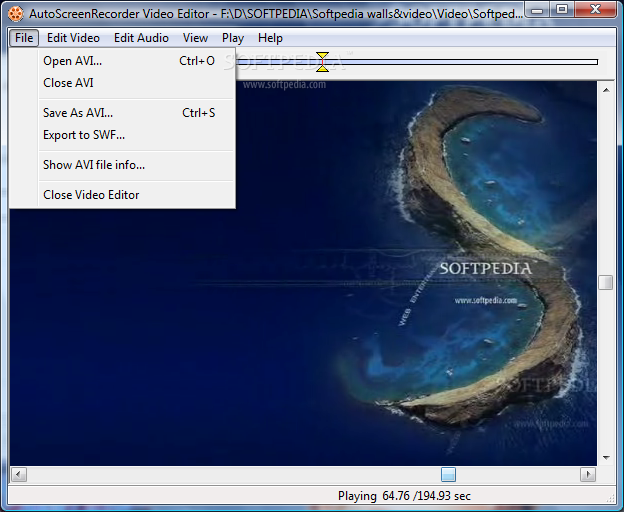Select Close Video Editor item

point(91,195)
